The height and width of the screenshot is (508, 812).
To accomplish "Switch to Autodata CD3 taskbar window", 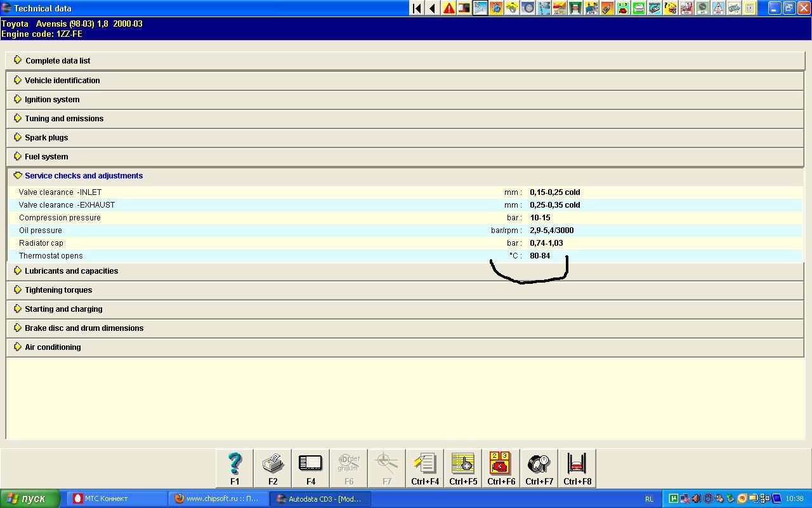I will coord(320,498).
